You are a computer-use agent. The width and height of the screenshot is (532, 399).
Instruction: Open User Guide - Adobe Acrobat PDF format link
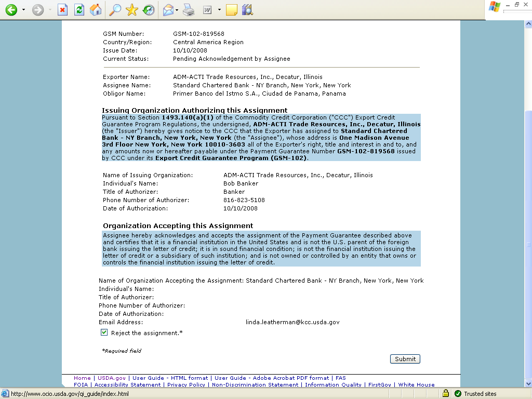[x=272, y=378]
